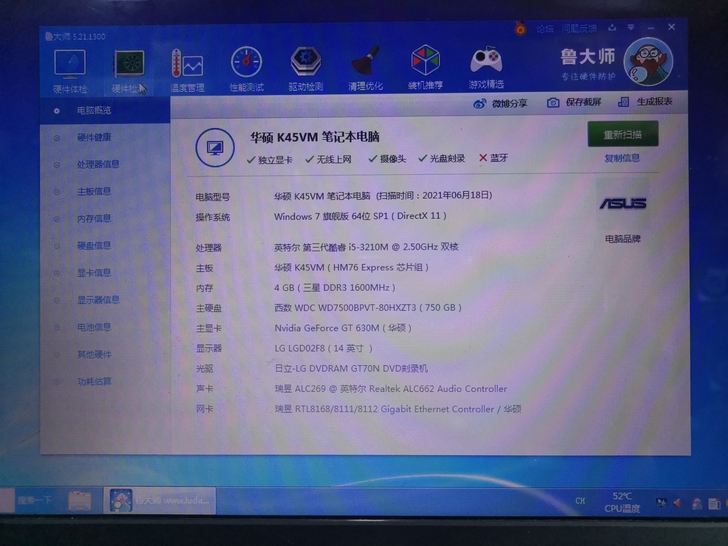Click the 4 GB 三星 DDR3 1600MHz value
Screen dimensions: 728x546
pos(335,288)
